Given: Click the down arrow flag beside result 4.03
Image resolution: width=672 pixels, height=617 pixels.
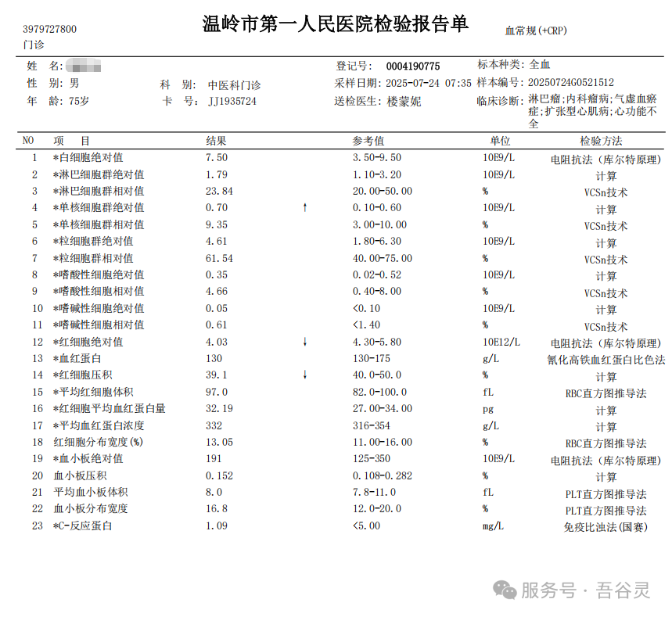Looking at the screenshot, I should 305,342.
